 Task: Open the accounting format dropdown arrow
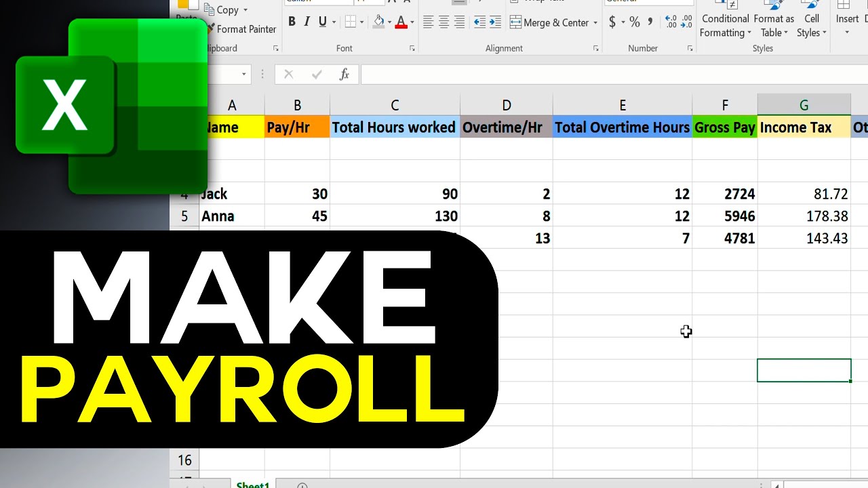coord(623,22)
